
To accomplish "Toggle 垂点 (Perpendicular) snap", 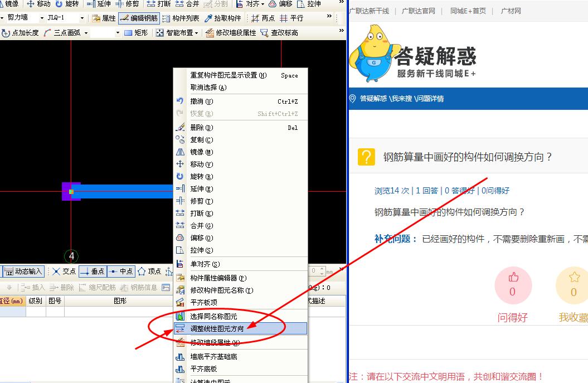I will tap(93, 271).
